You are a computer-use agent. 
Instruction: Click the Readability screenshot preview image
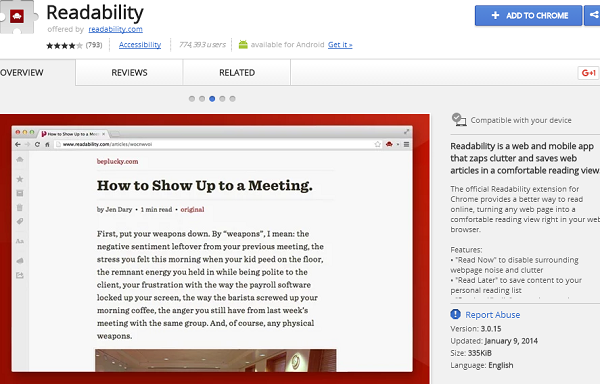point(215,249)
